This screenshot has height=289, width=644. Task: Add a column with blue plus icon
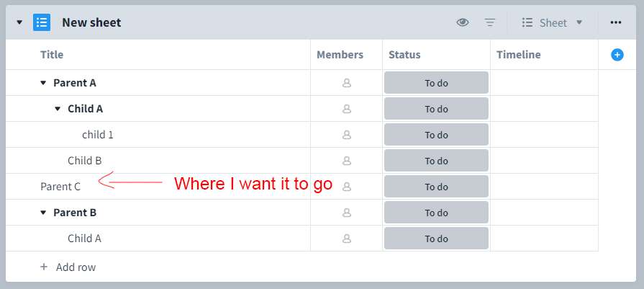[x=617, y=55]
